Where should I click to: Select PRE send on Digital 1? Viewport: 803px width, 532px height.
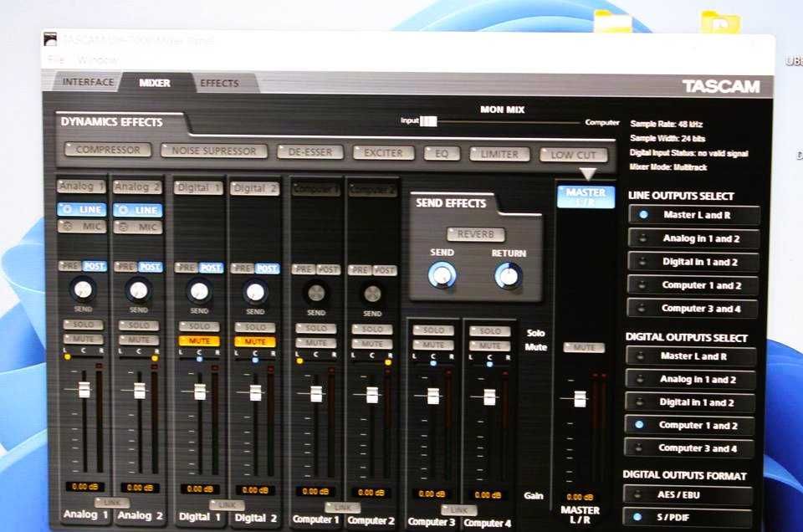click(187, 268)
